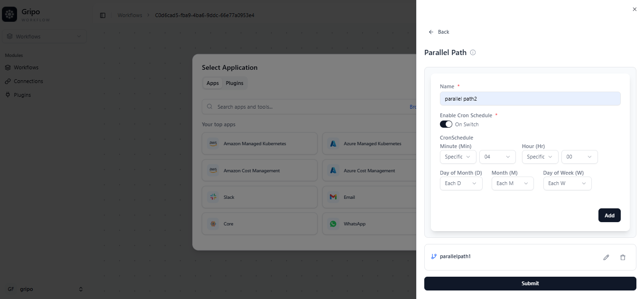Close the side panel with X icon
The width and height of the screenshot is (644, 299).
pos(635,9)
